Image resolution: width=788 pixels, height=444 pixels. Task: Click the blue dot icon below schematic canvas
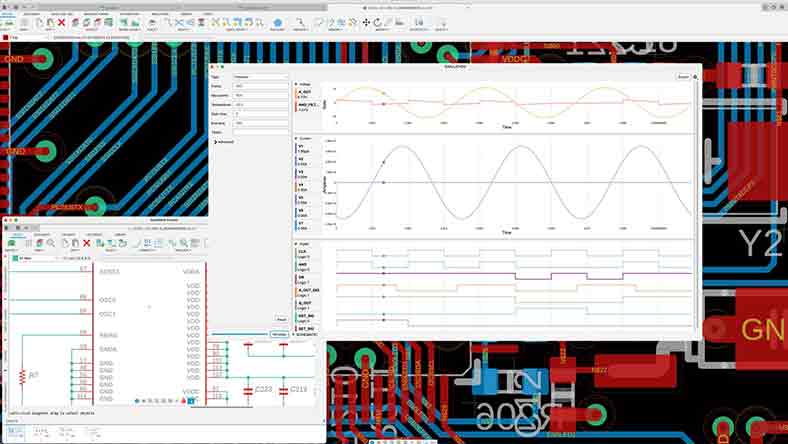click(137, 401)
